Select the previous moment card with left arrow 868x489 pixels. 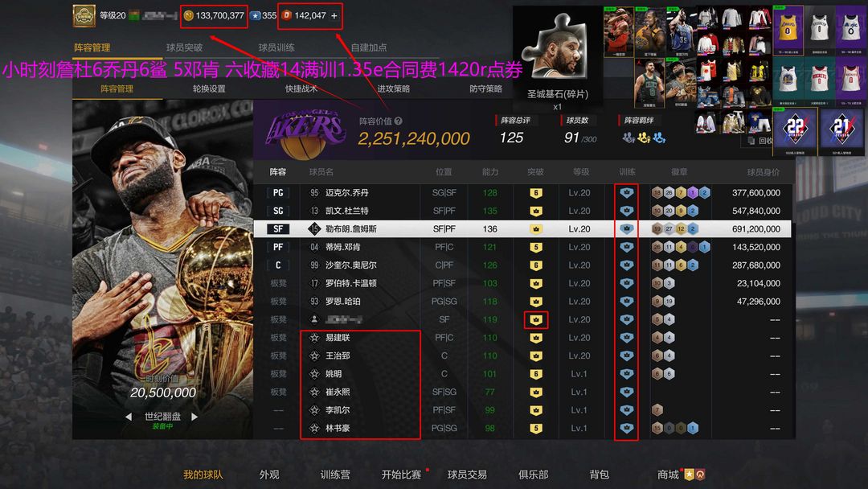[x=129, y=417]
